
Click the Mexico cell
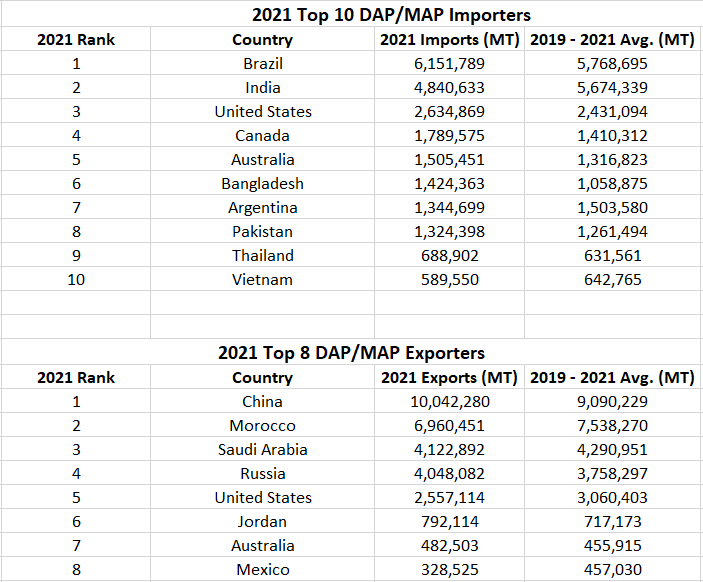(x=263, y=569)
